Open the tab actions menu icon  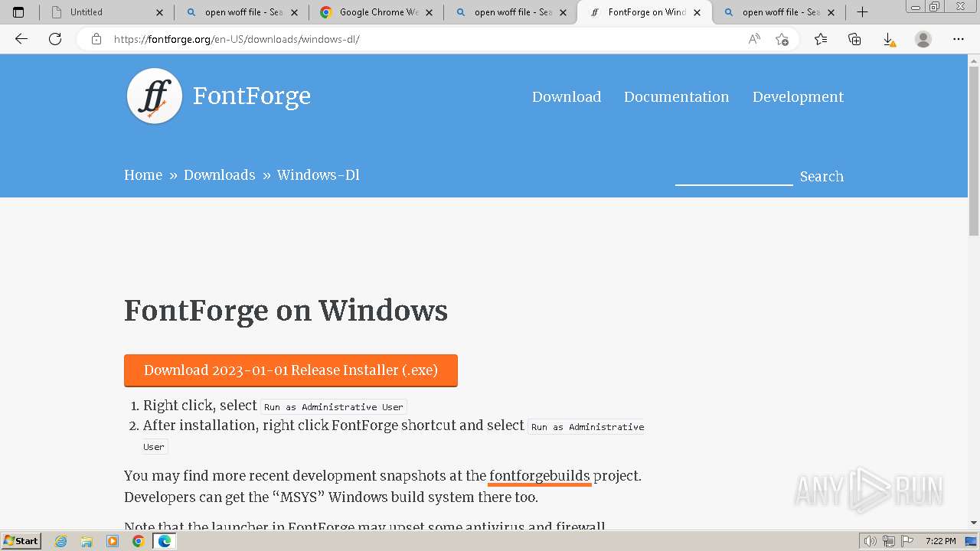pyautogui.click(x=18, y=12)
